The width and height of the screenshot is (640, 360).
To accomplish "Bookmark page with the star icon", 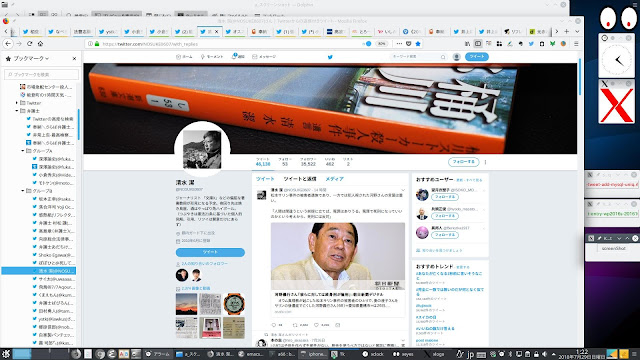I will tap(418, 44).
